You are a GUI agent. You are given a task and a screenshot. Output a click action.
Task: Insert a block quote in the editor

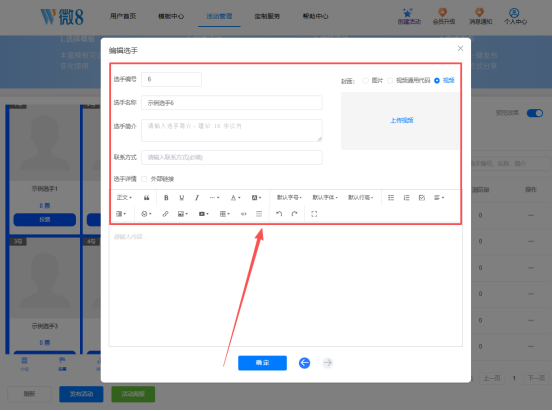click(x=146, y=198)
